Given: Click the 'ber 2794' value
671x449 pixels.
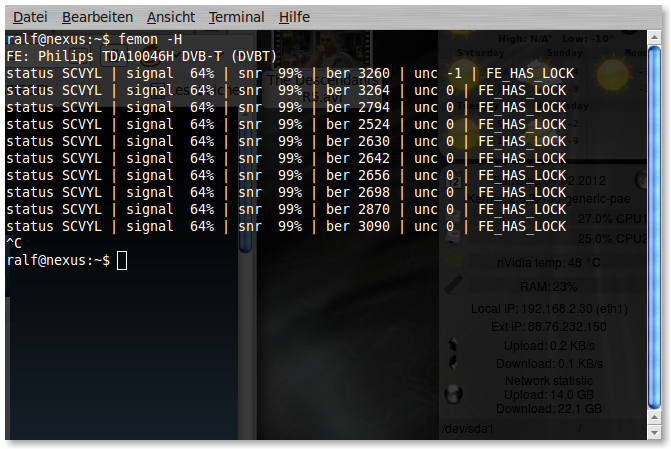Looking at the screenshot, I should [x=358, y=107].
